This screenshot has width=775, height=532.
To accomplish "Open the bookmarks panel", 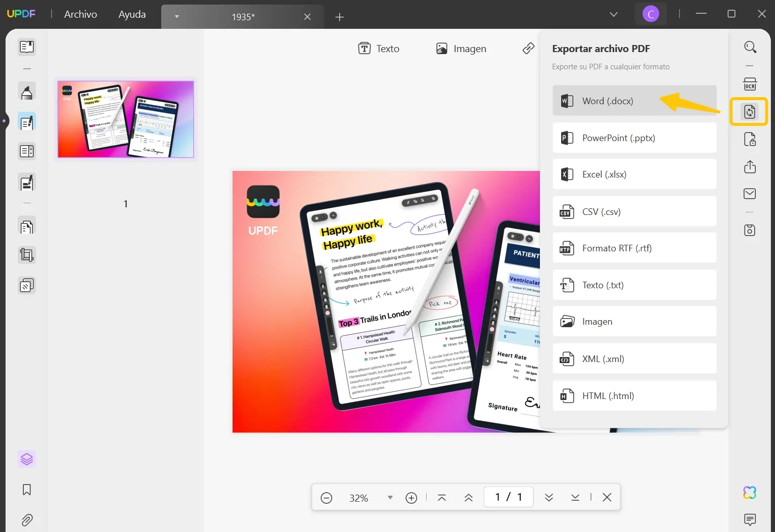I will (x=27, y=489).
